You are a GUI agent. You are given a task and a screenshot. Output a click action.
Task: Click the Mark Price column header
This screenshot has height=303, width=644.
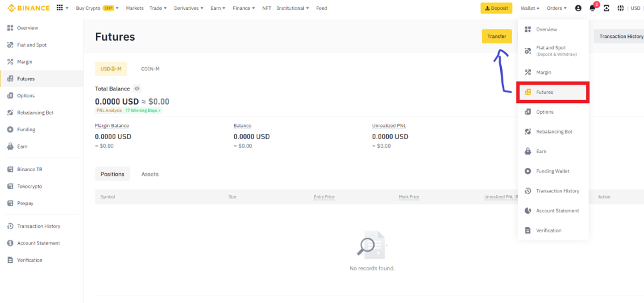[409, 197]
